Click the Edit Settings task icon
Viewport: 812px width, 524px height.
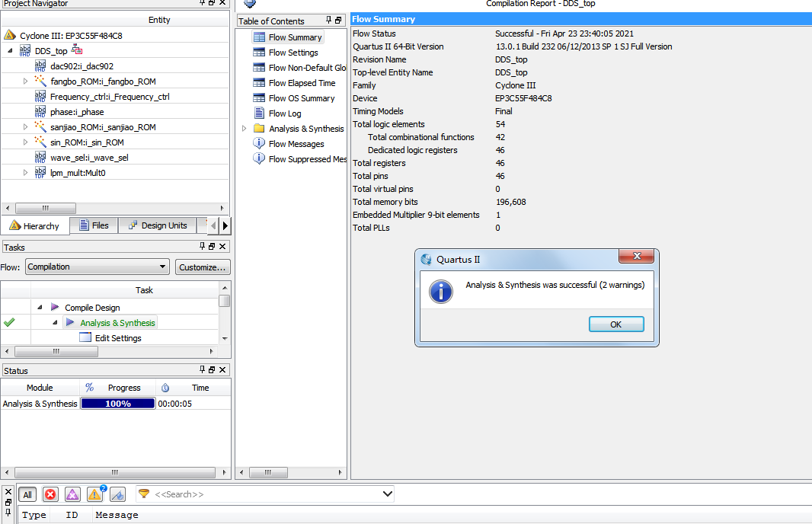(x=85, y=337)
